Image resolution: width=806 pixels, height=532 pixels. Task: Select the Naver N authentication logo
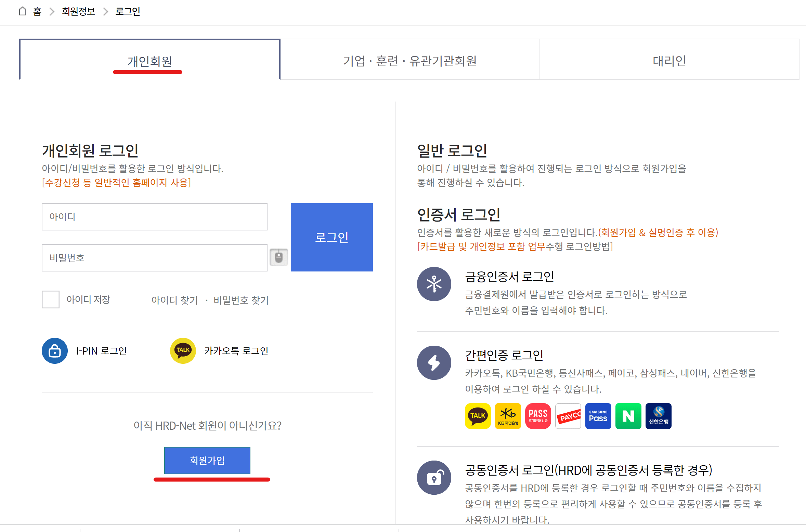628,416
